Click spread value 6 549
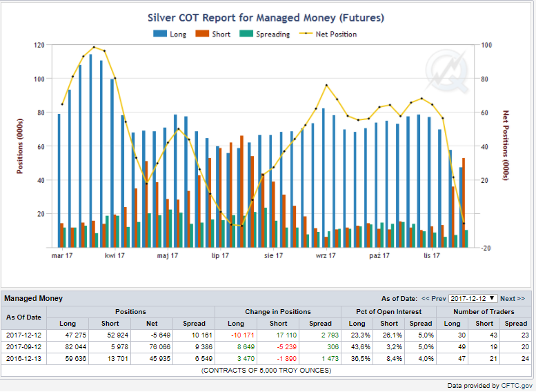Screen dimensions: 536x392 pyautogui.click(x=204, y=358)
